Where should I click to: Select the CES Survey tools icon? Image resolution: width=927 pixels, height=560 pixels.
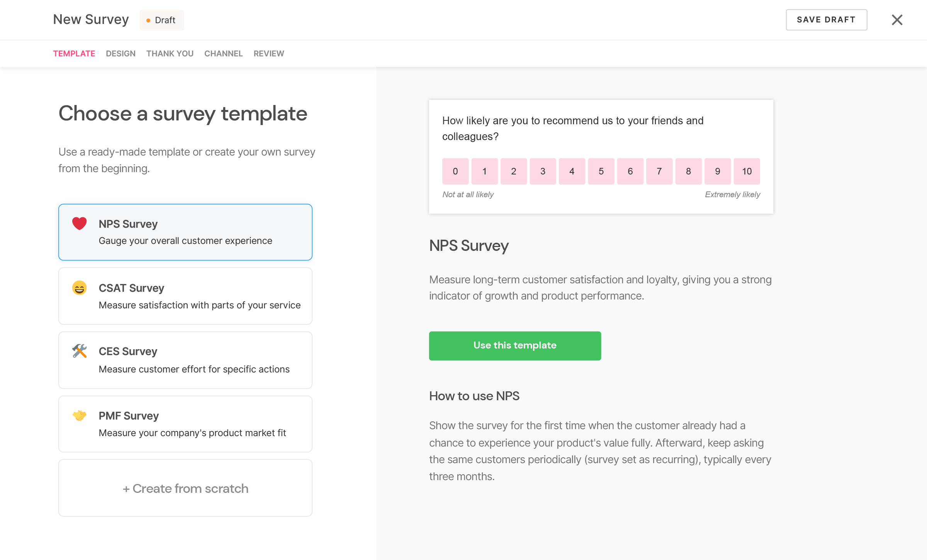point(80,351)
